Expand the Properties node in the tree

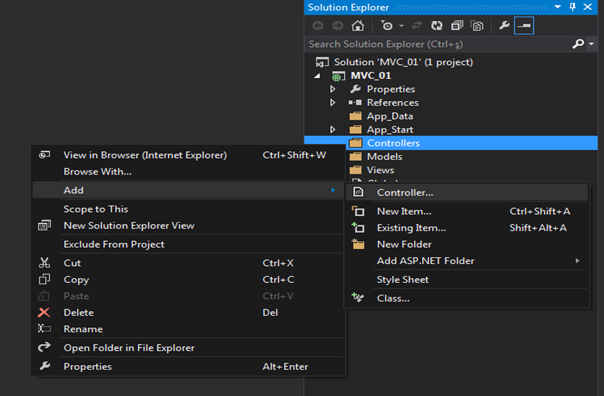pos(332,89)
